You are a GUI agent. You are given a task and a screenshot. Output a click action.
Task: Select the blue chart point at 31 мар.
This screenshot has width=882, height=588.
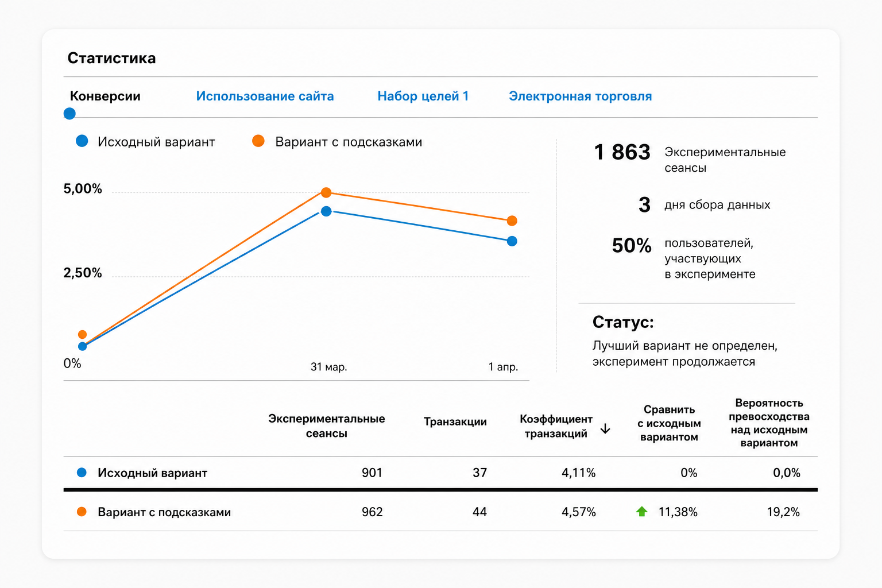[x=326, y=211]
